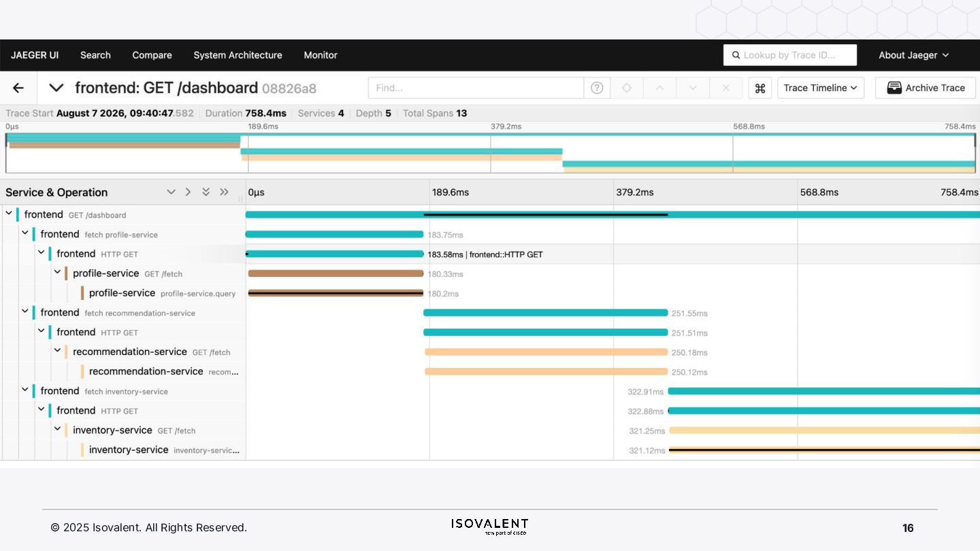The image size is (980, 551).
Task: Click the focus search matches target icon
Action: [627, 88]
